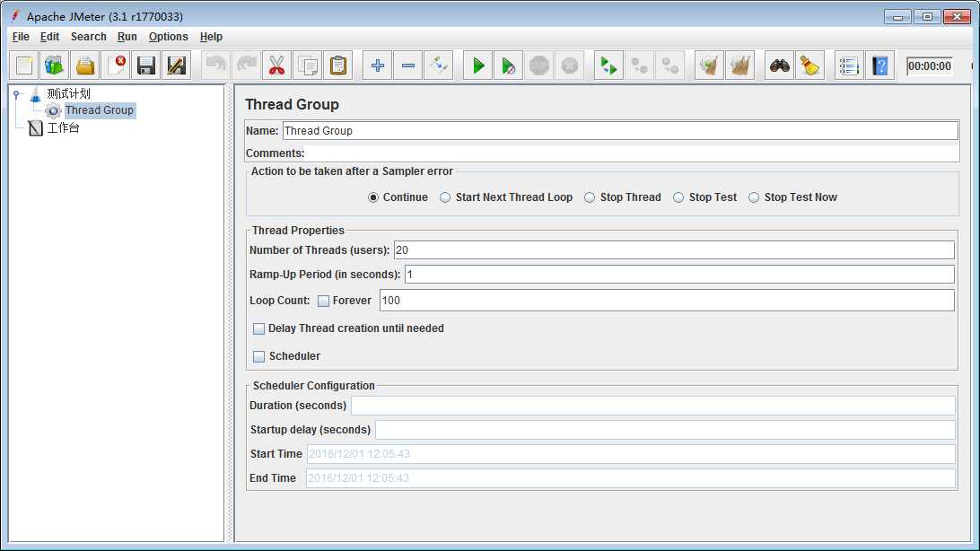Enable the Scheduler checkbox
980x551 pixels.
(x=258, y=356)
